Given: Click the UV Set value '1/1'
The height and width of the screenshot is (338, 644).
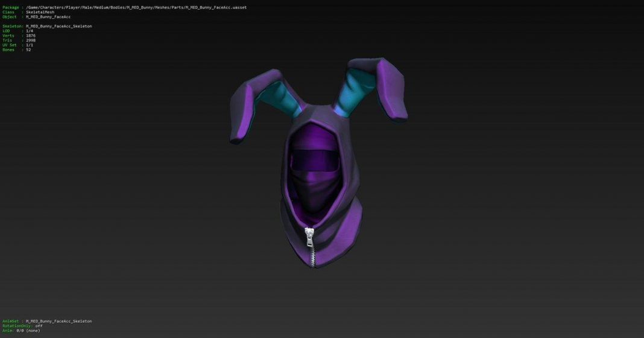Looking at the screenshot, I should pyautogui.click(x=30, y=45).
